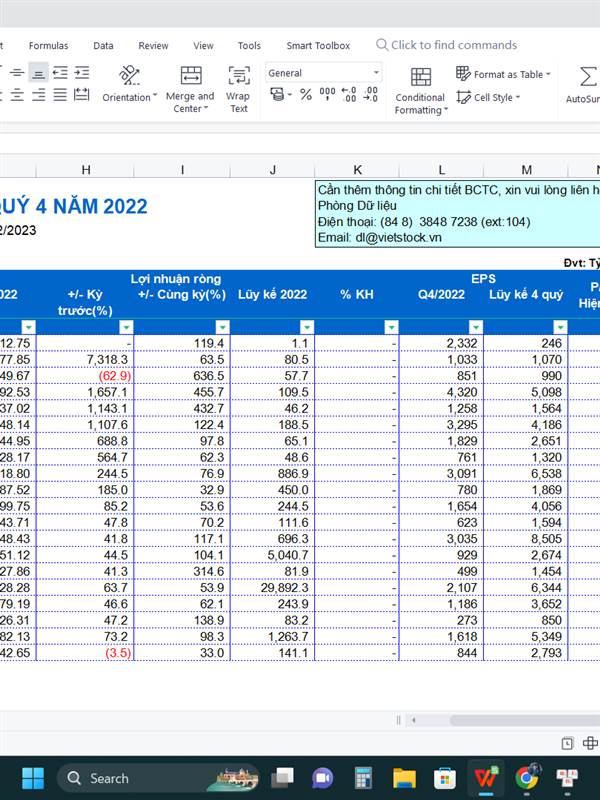Click Format as Table icon
Viewport: 600px width, 800px height.
coord(463,73)
